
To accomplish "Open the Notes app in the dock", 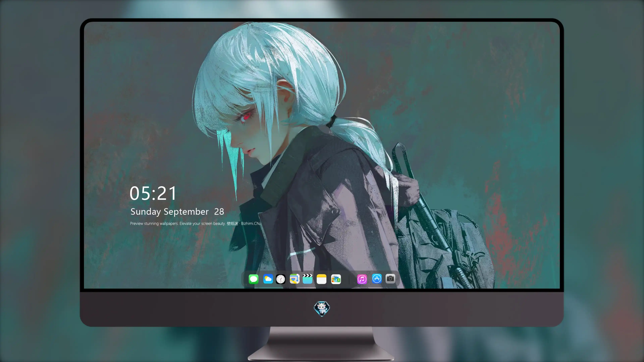I will [x=321, y=279].
